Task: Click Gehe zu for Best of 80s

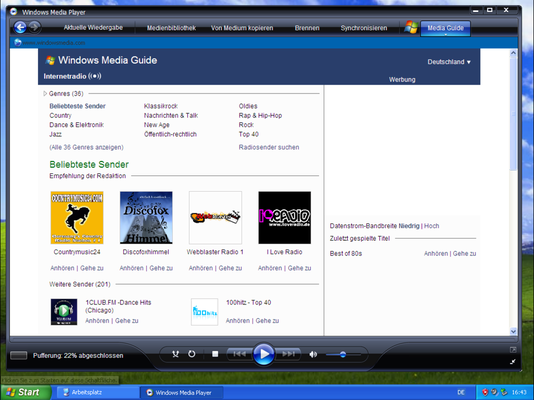Action: click(465, 254)
